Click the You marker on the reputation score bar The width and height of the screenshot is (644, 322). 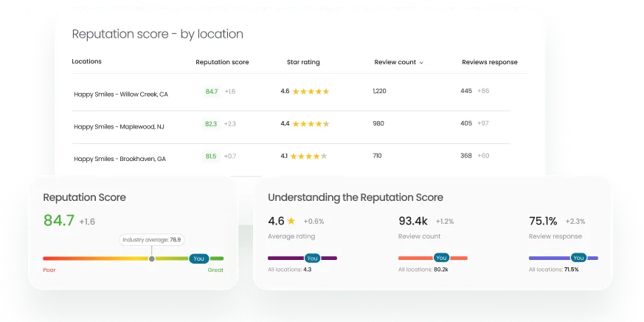coord(198,258)
